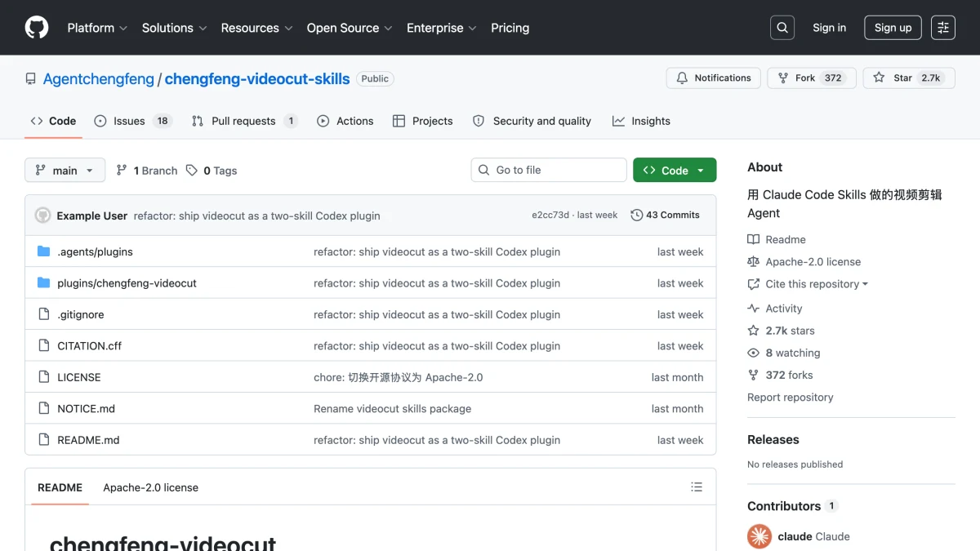Expand the Cite this repository dropdown
Screen dimensions: 980x551
coord(808,284)
